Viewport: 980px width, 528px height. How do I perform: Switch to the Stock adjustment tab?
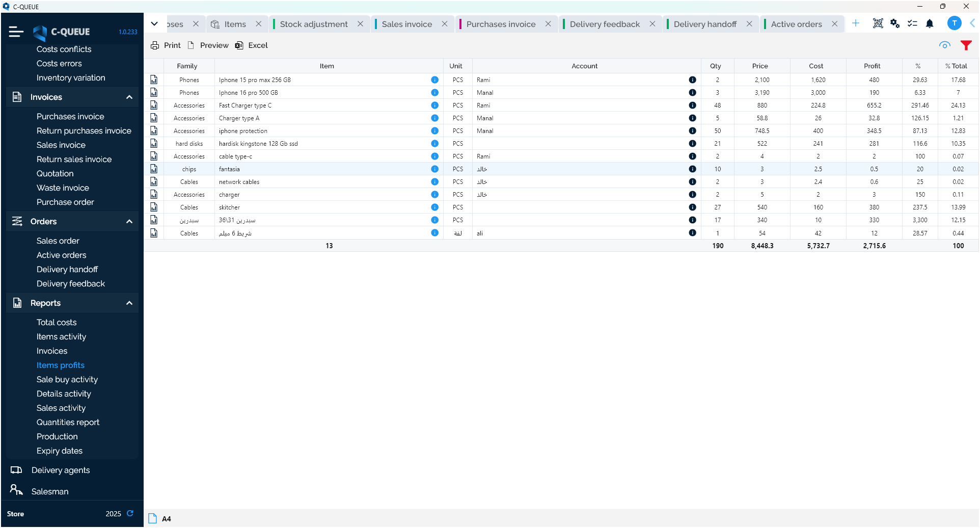point(313,24)
